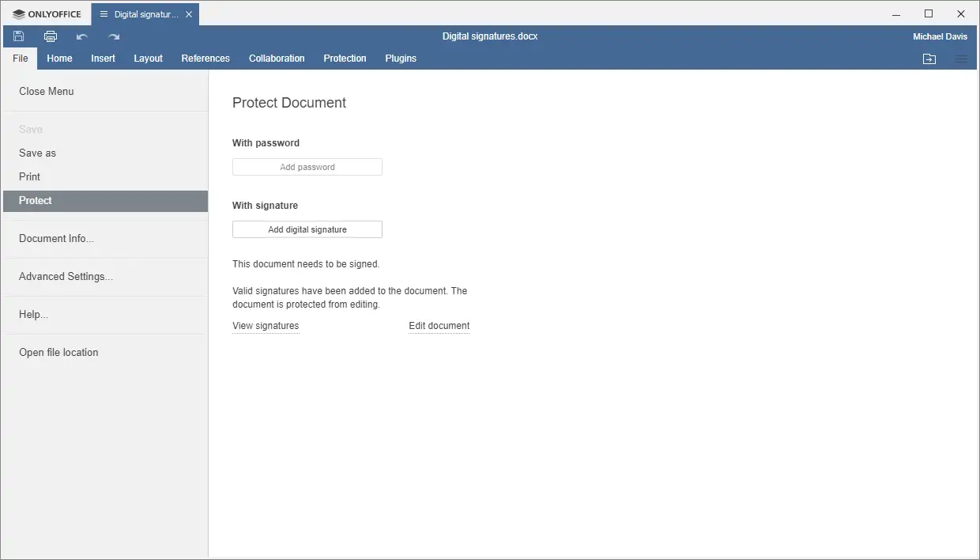Open View signatures link
Image resolution: width=980 pixels, height=560 pixels.
pos(266,326)
